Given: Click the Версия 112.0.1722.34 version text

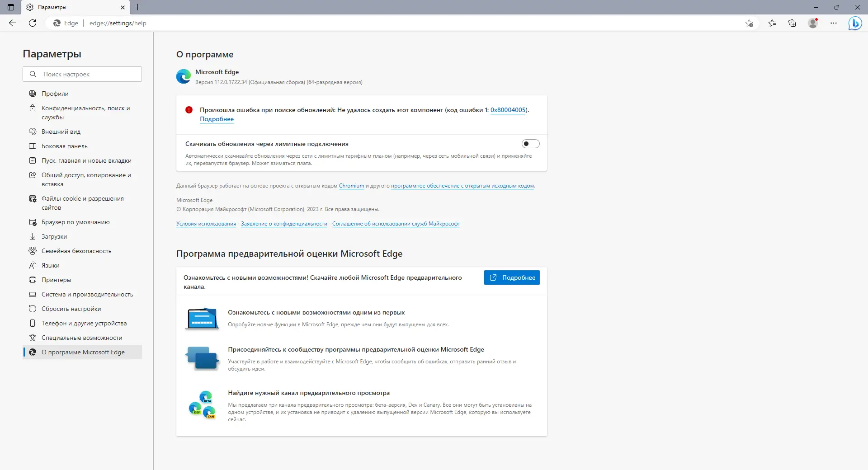Looking at the screenshot, I should [279, 82].
